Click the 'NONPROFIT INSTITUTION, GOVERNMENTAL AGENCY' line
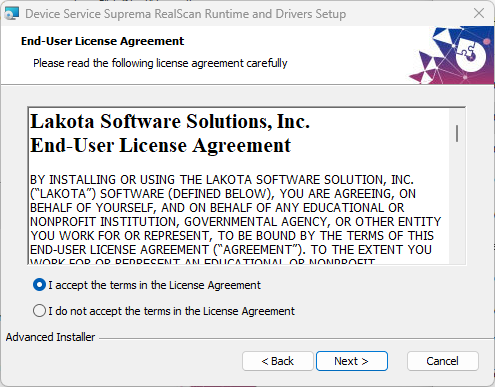 tap(236, 222)
